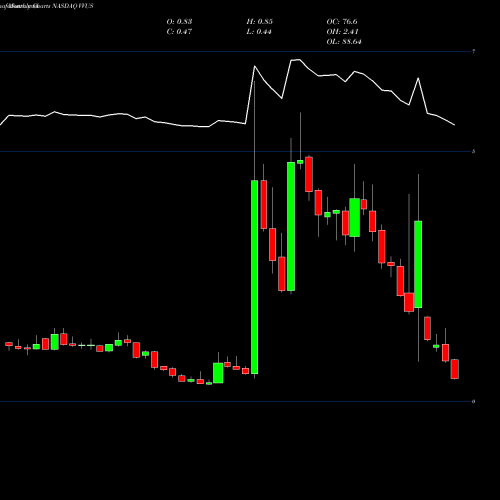500x500 pixels.
Task: Click the 'H: 0.85' high value
Action: tap(260, 22)
